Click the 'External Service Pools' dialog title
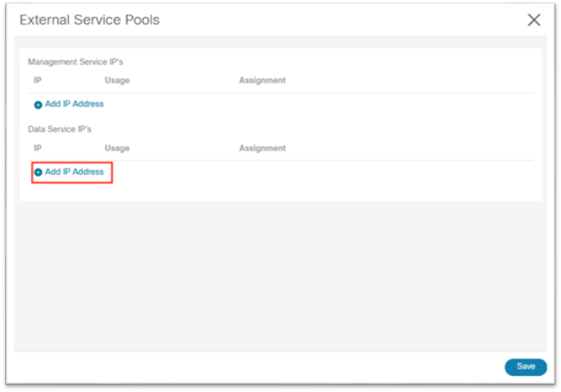The height and width of the screenshot is (392, 561). (89, 20)
